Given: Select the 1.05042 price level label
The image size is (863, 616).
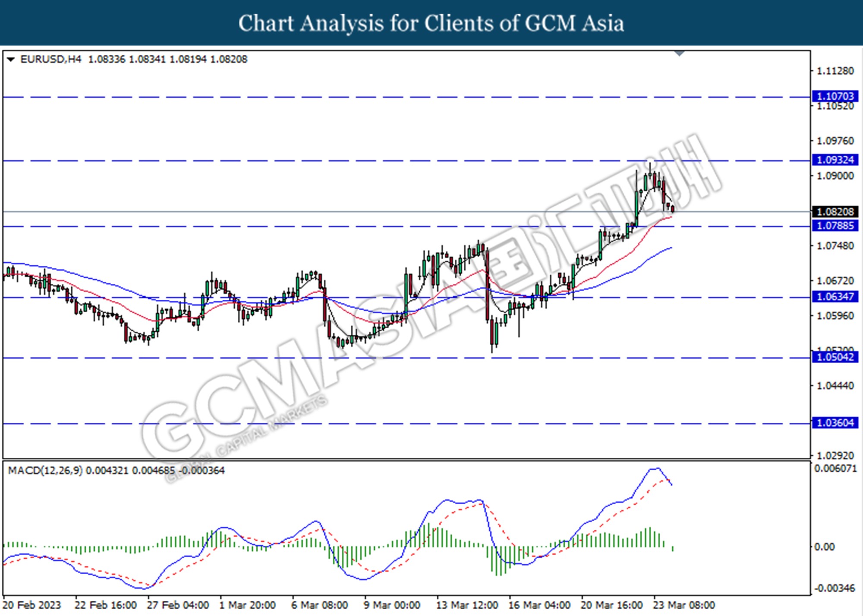Looking at the screenshot, I should (x=835, y=357).
